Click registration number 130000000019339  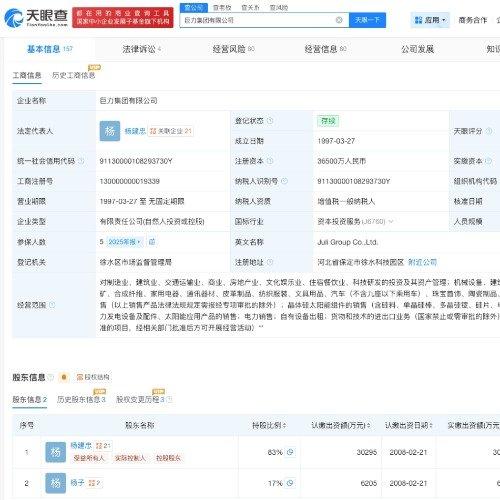(x=129, y=181)
